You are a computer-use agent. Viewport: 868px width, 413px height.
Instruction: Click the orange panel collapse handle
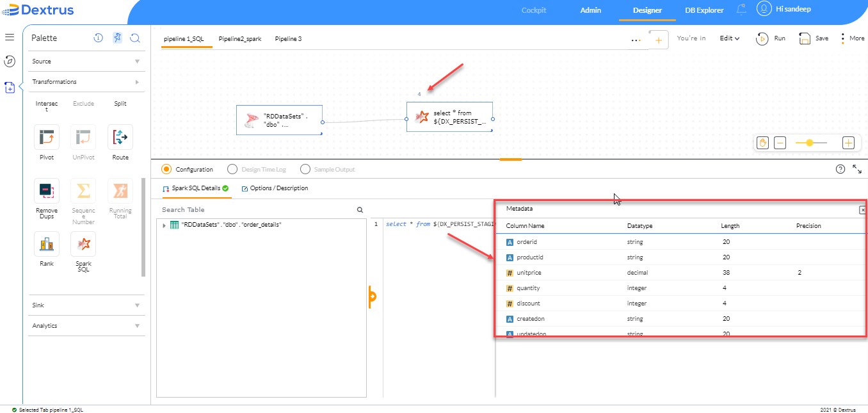point(371,296)
